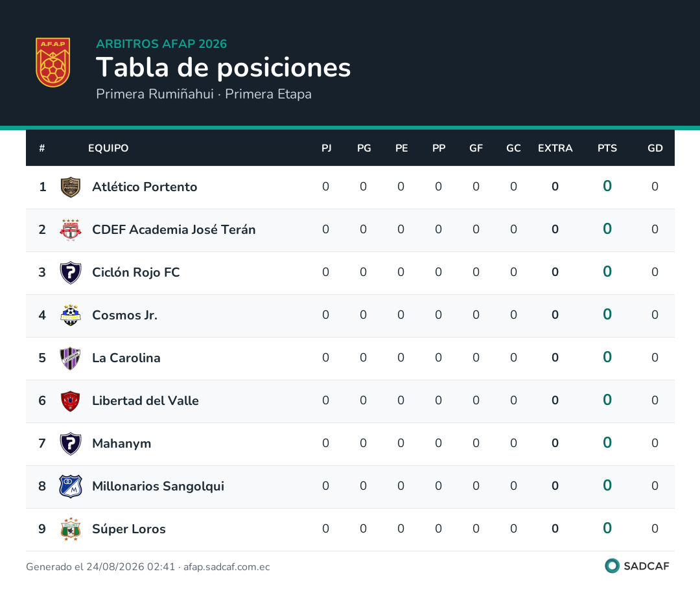Click Libertad del Valle red crest
700x600 pixels.
71,401
